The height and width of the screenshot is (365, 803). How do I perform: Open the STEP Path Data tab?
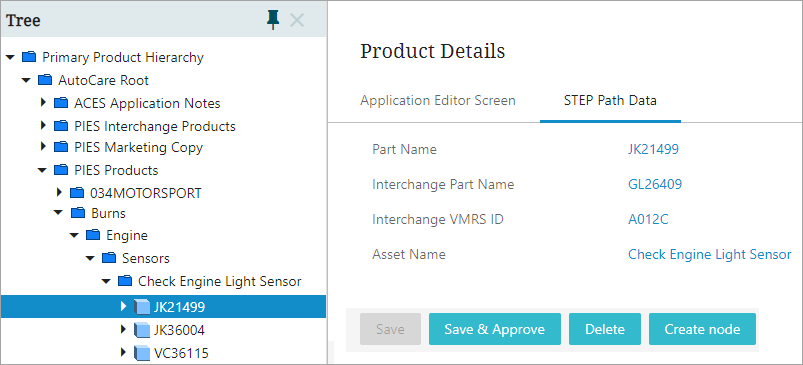click(x=610, y=100)
